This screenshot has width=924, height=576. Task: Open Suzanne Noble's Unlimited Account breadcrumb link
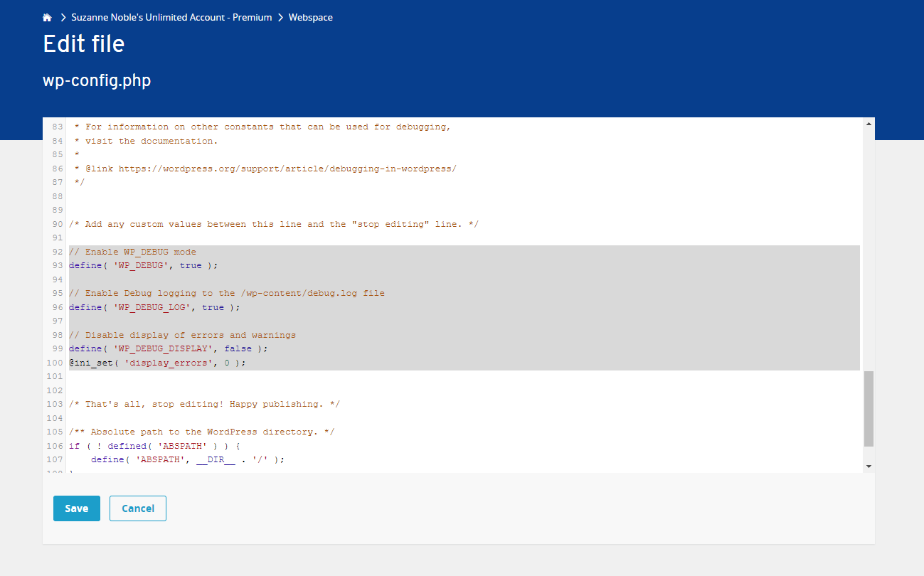[171, 17]
